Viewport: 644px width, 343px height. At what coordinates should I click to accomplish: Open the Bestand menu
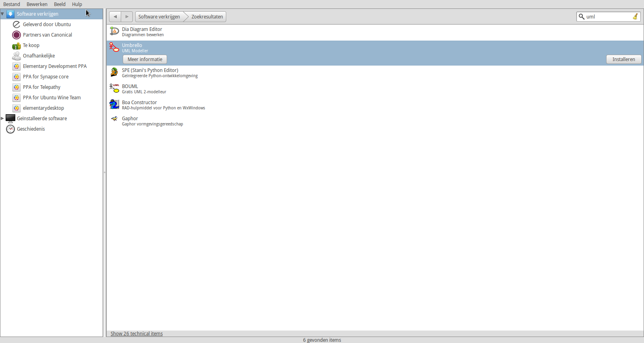click(x=12, y=4)
